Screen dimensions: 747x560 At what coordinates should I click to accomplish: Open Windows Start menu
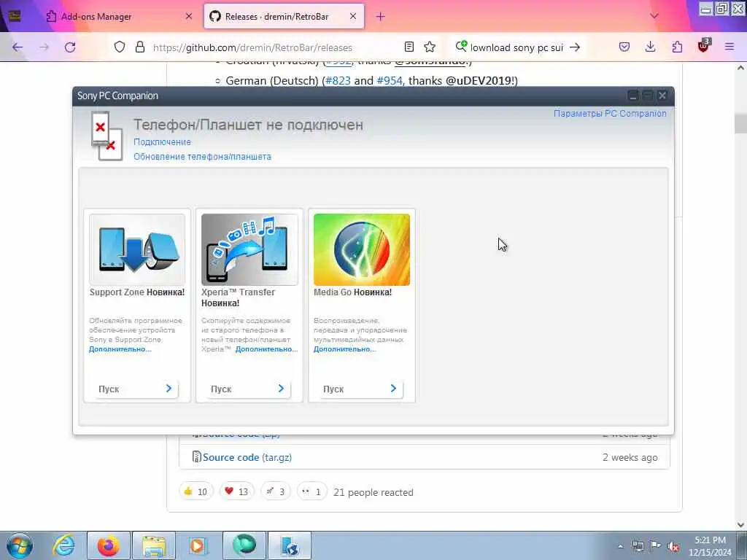coord(20,545)
